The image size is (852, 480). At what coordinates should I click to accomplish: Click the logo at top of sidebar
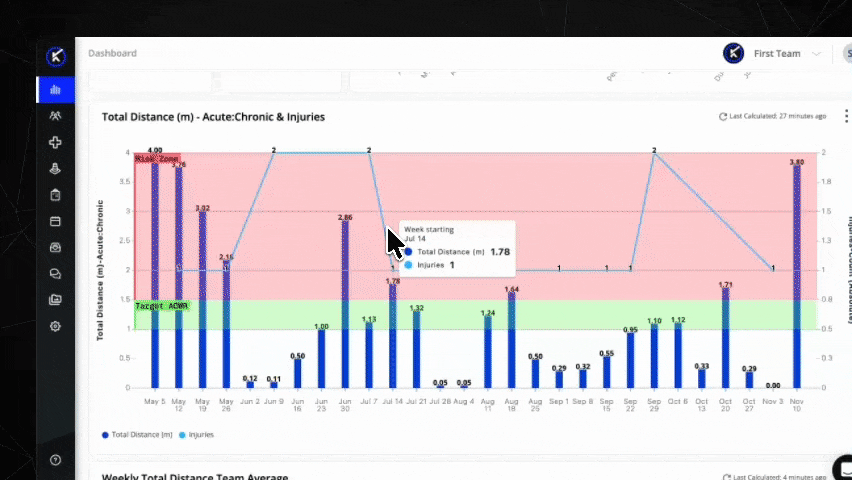tap(56, 56)
